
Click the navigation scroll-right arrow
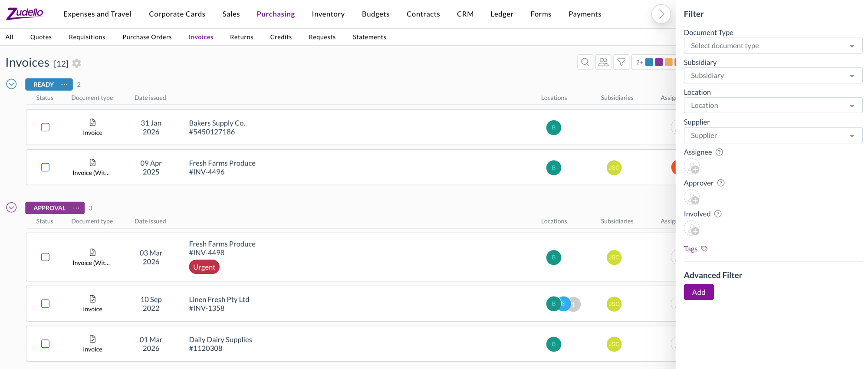coord(661,14)
